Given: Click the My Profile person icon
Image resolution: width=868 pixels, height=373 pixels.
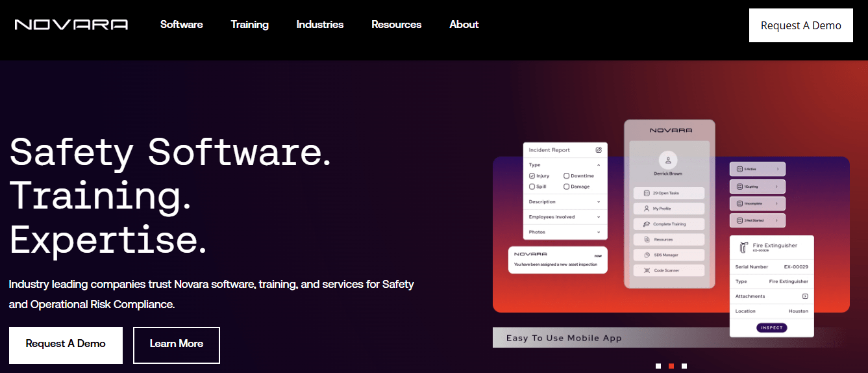Looking at the screenshot, I should coord(647,209).
